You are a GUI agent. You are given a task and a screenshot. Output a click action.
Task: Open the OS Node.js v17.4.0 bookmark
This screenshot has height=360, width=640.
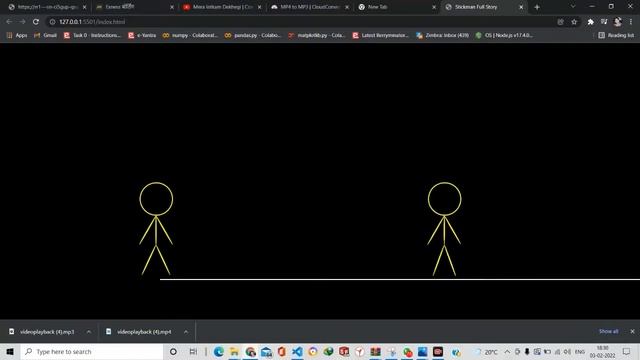(x=504, y=36)
